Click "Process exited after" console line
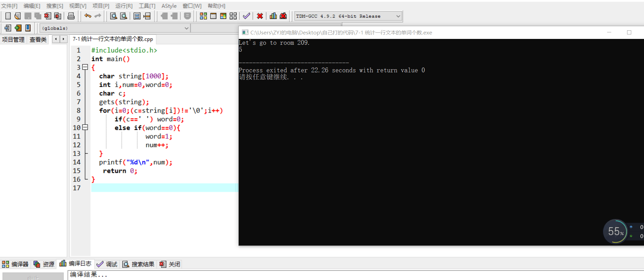Viewport: 644px width, 280px height. point(331,70)
